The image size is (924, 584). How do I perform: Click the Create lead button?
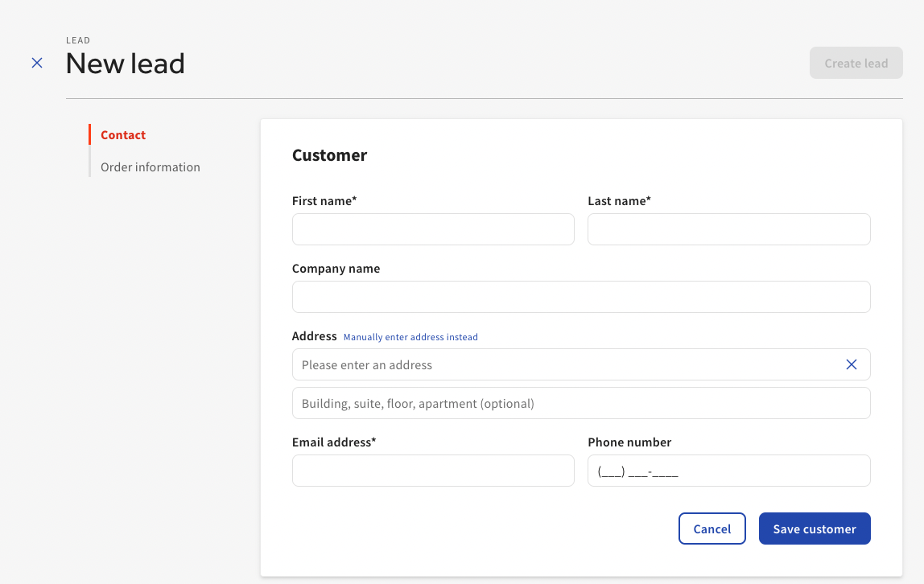click(856, 64)
